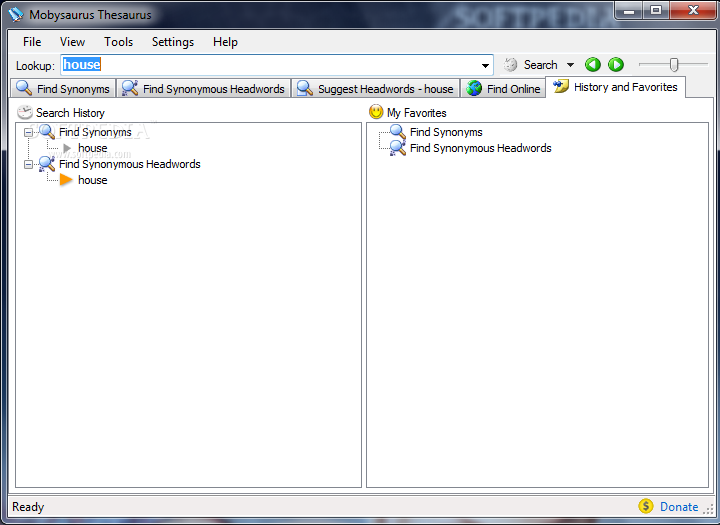This screenshot has width=720, height=525.
Task: Select house under Find Synonyms history
Action: tap(93, 148)
